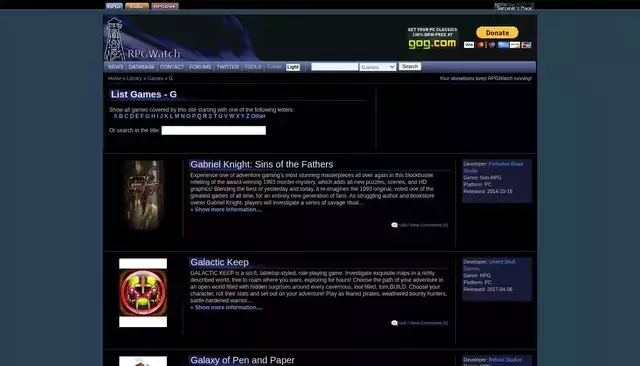Add or view comments for Galactic Keep
This screenshot has width=640, height=366.
(423, 323)
